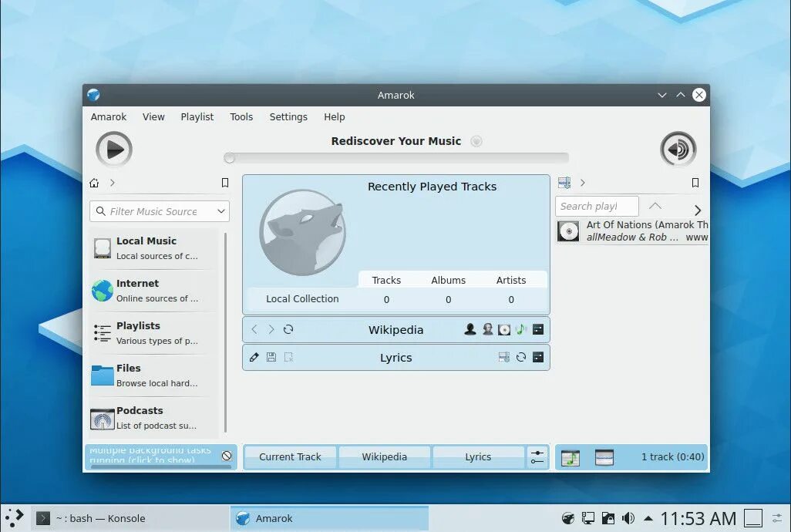
Task: Open Wikipedia applet settings icon
Action: point(538,329)
